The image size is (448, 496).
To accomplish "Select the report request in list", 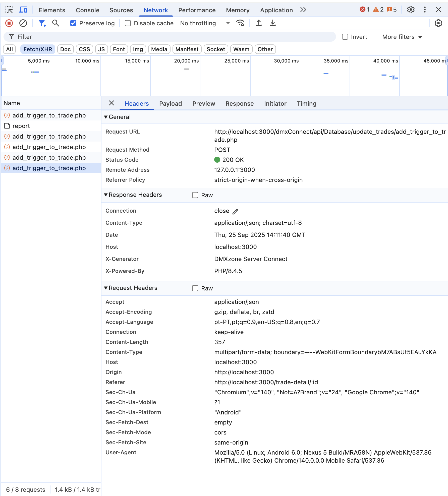I will (x=21, y=126).
